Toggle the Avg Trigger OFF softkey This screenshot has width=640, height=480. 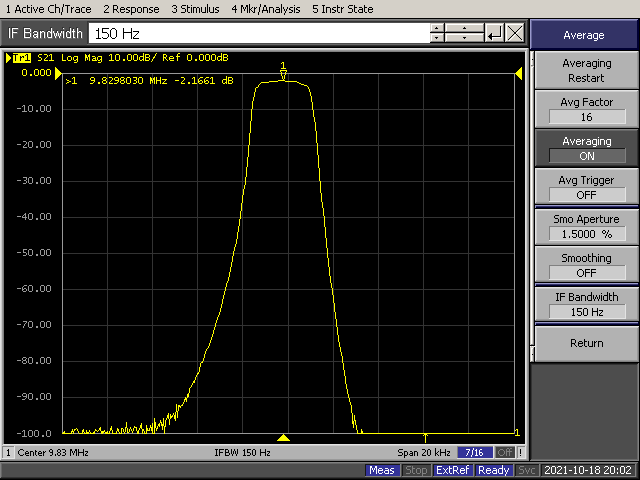click(586, 187)
